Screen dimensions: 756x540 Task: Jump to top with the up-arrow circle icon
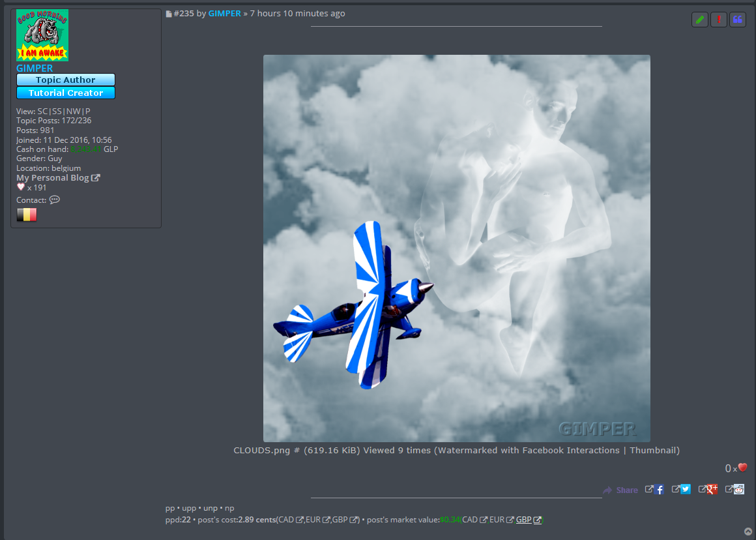coord(748,532)
